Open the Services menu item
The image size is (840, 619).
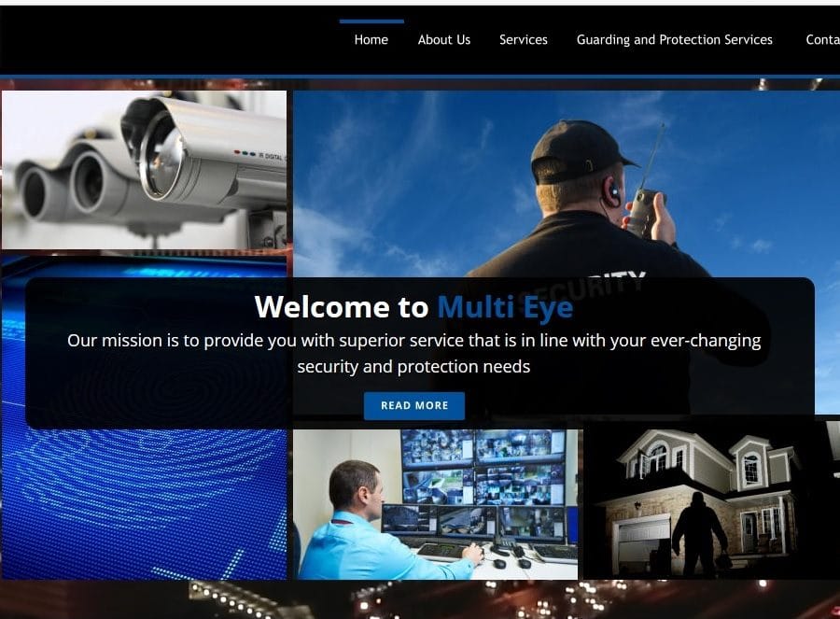pos(524,39)
